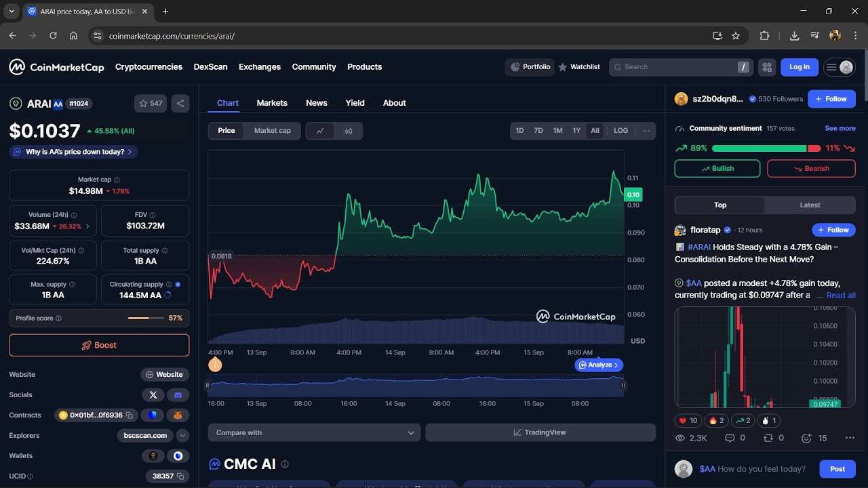
Task: Open the Portfolio page
Action: coord(530,67)
